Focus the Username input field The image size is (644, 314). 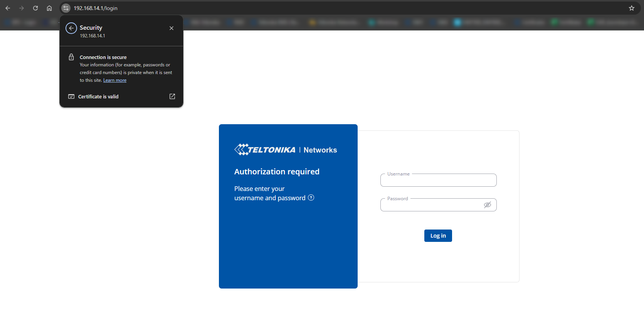click(x=438, y=181)
